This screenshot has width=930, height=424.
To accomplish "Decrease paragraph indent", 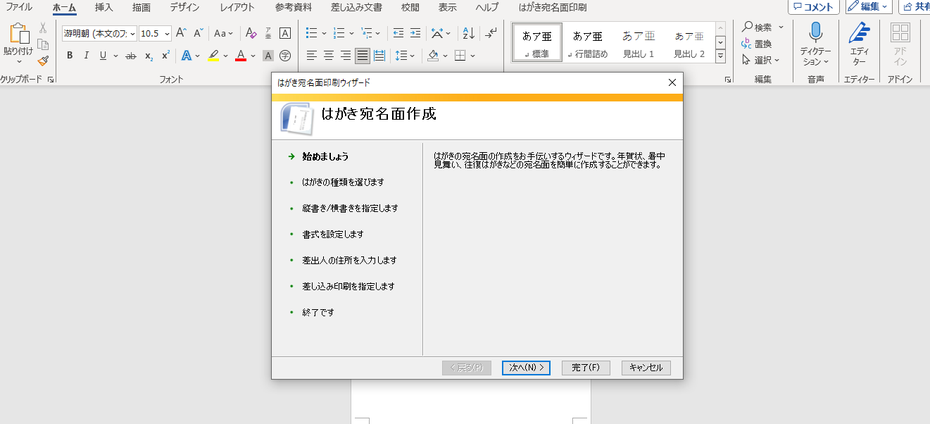I will point(399,33).
